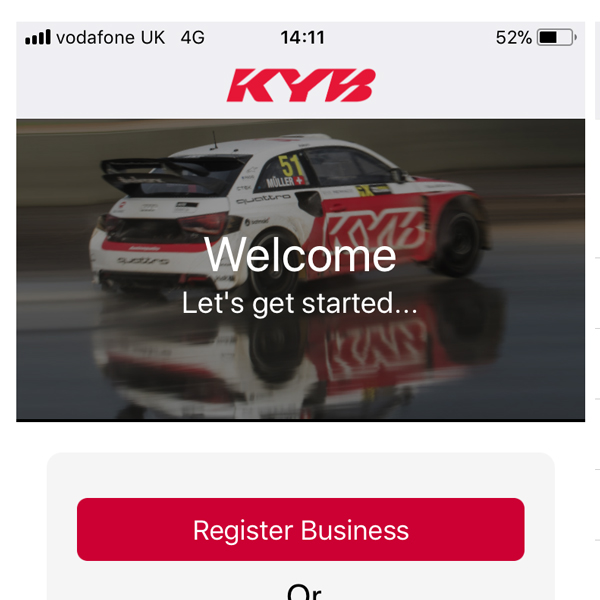Tap the 14:11 clock in status bar

tap(302, 38)
